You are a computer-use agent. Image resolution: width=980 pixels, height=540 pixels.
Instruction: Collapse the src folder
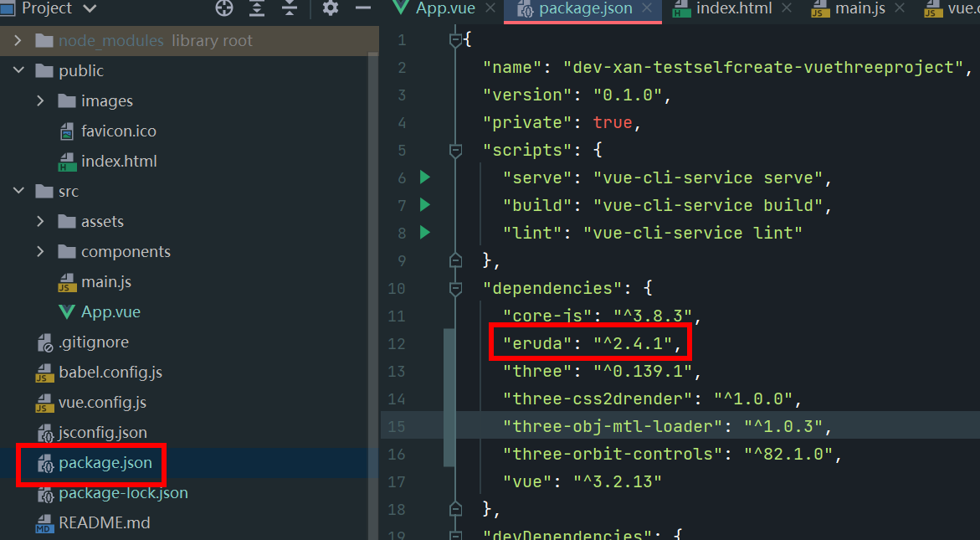tap(18, 191)
